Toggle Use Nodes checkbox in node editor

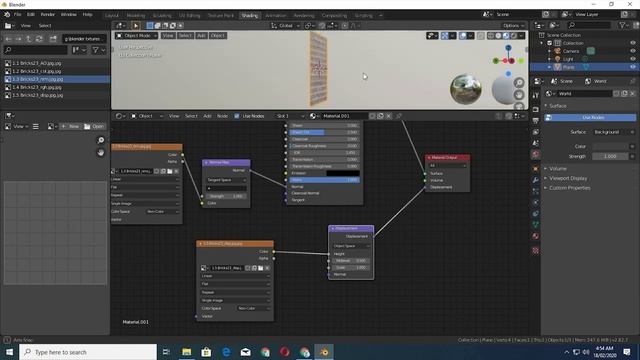tap(237, 116)
